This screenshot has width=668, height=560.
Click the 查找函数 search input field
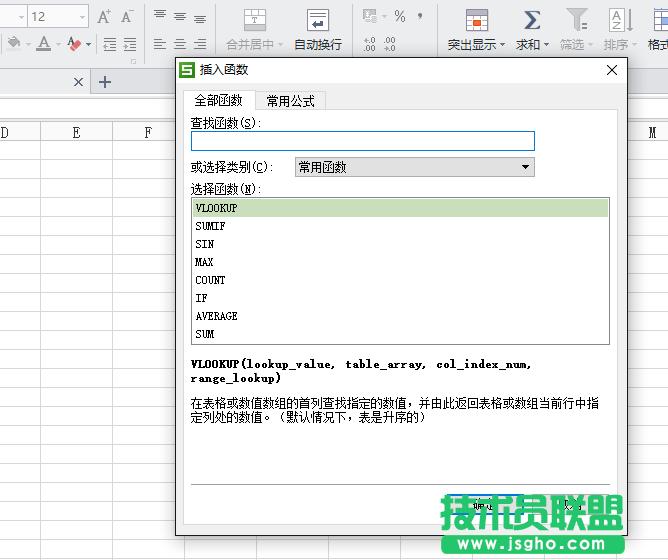(362, 141)
